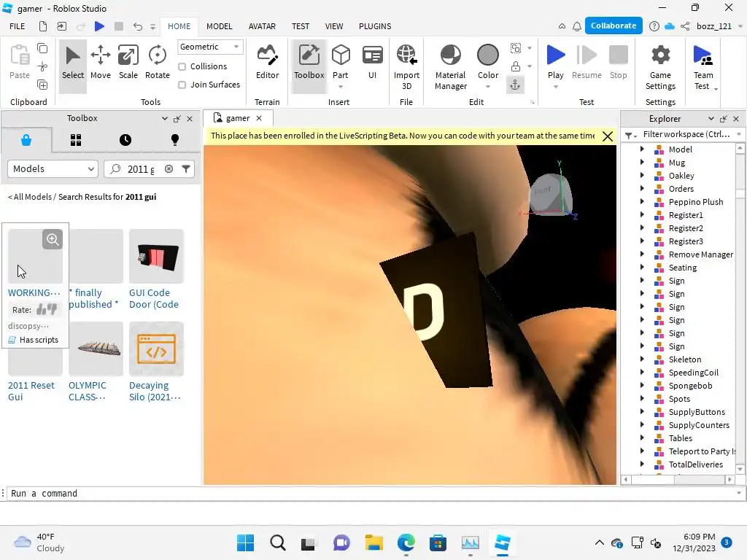The width and height of the screenshot is (747, 560).
Task: Pick the Rotate tool
Action: click(x=158, y=63)
